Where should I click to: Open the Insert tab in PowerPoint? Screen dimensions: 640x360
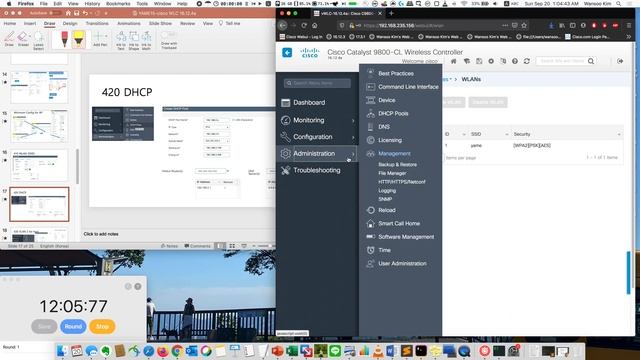30,24
